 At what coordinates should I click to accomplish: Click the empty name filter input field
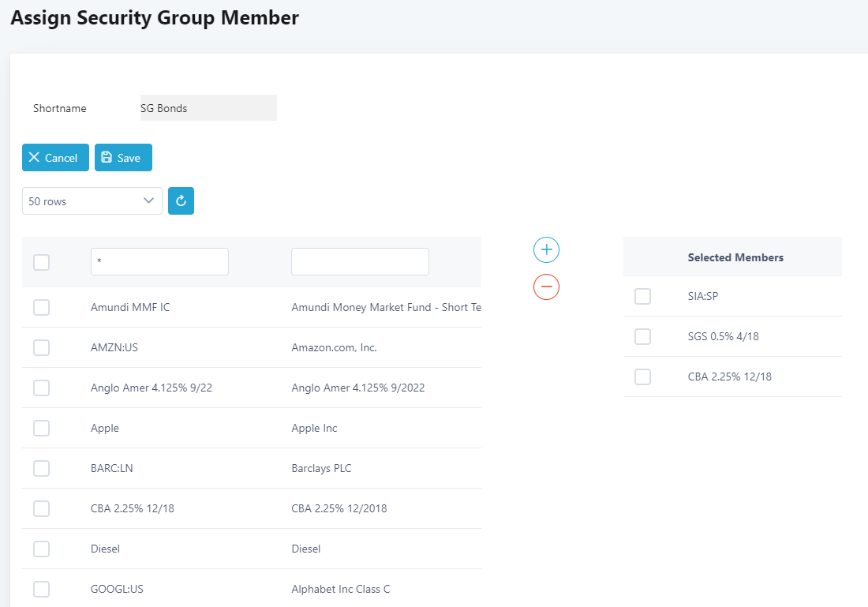360,262
